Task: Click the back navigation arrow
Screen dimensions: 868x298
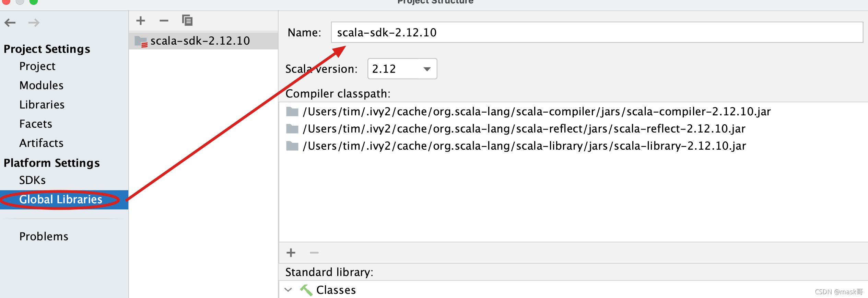Action: pyautogui.click(x=10, y=22)
